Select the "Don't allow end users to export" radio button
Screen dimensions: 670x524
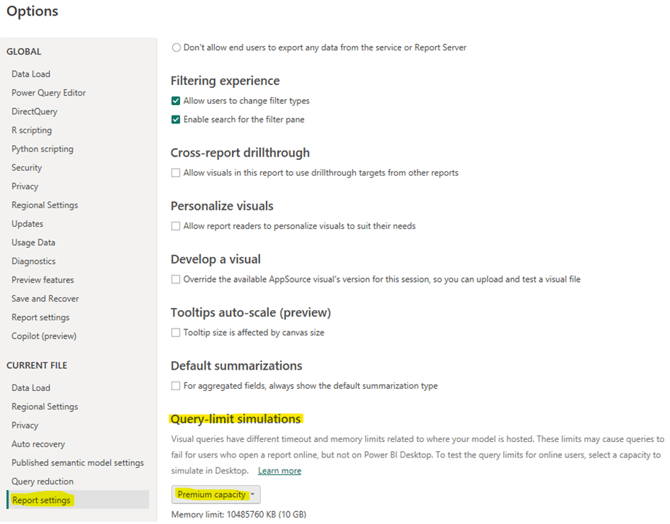pyautogui.click(x=177, y=47)
